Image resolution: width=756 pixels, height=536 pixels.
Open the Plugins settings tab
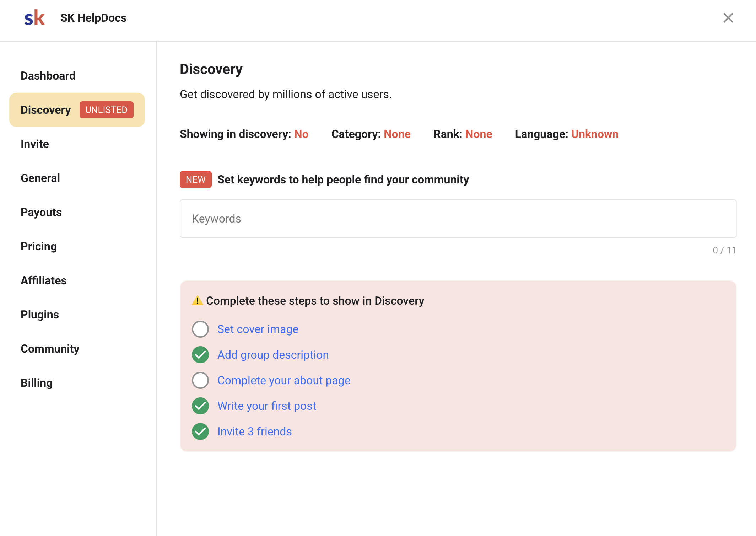pyautogui.click(x=40, y=315)
